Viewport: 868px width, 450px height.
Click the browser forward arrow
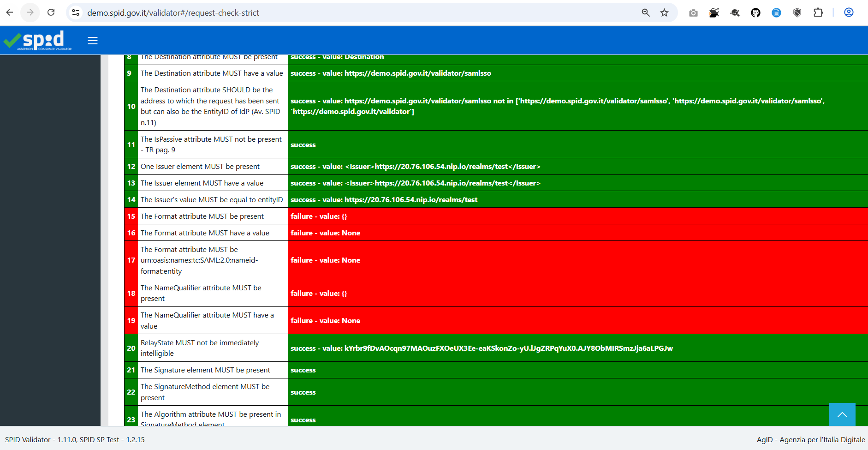pyautogui.click(x=30, y=12)
